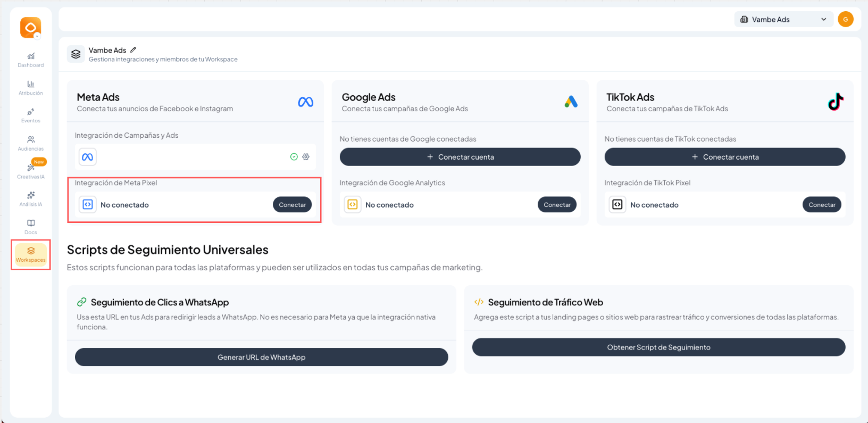Open settings gear for Meta campaigns integration

click(x=306, y=157)
